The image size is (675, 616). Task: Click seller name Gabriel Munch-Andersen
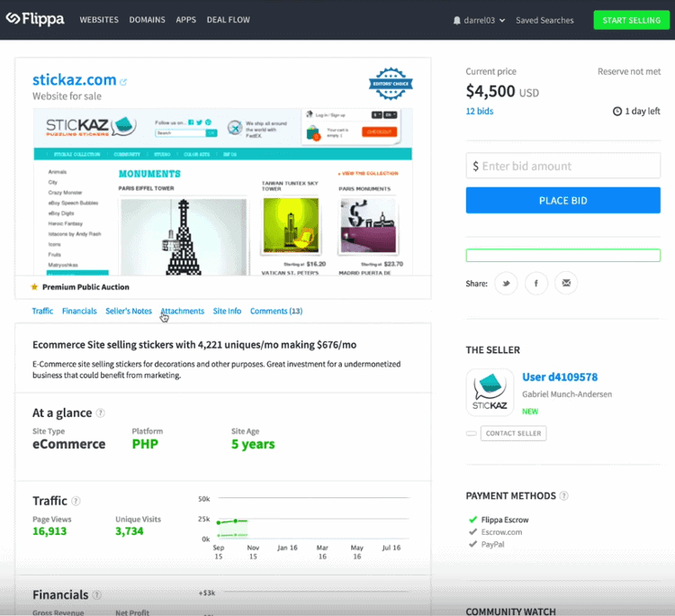click(567, 394)
